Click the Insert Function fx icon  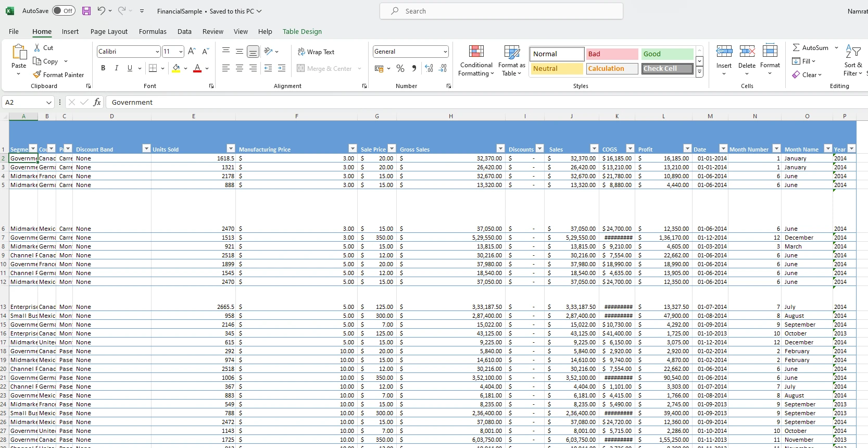tap(97, 103)
